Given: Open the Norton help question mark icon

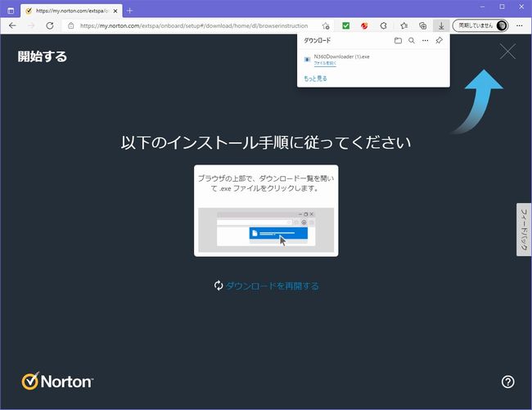Looking at the screenshot, I should (x=507, y=381).
